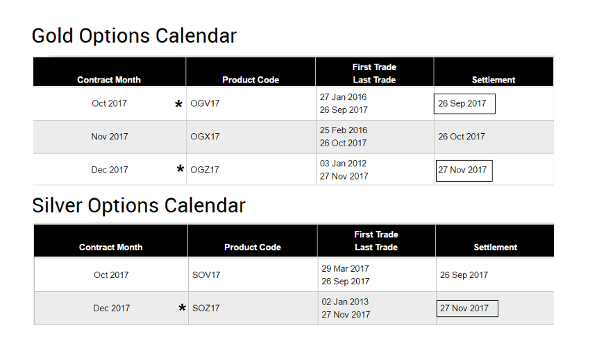The width and height of the screenshot is (590, 364).
Task: Click the asterisk in the silver Dec 2017 row
Action: click(183, 309)
